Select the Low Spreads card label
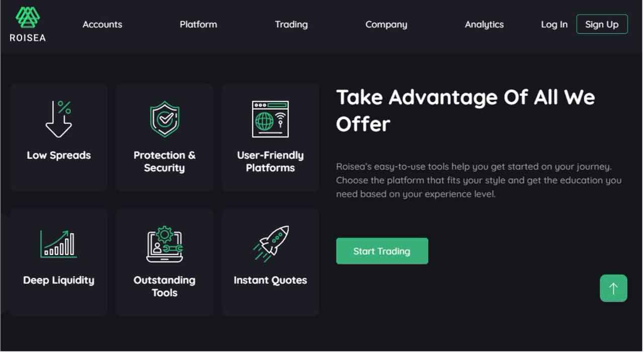Image resolution: width=644 pixels, height=352 pixels. coord(59,155)
